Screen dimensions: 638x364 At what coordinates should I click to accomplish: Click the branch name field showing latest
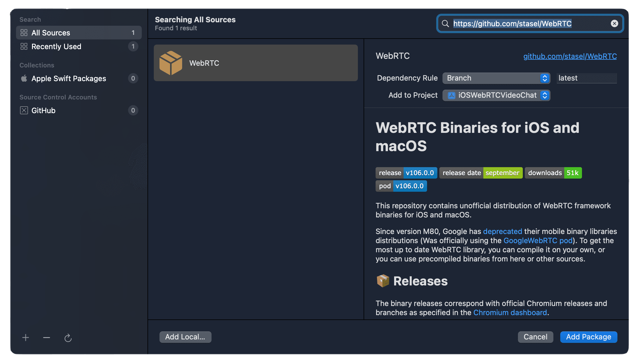(587, 78)
